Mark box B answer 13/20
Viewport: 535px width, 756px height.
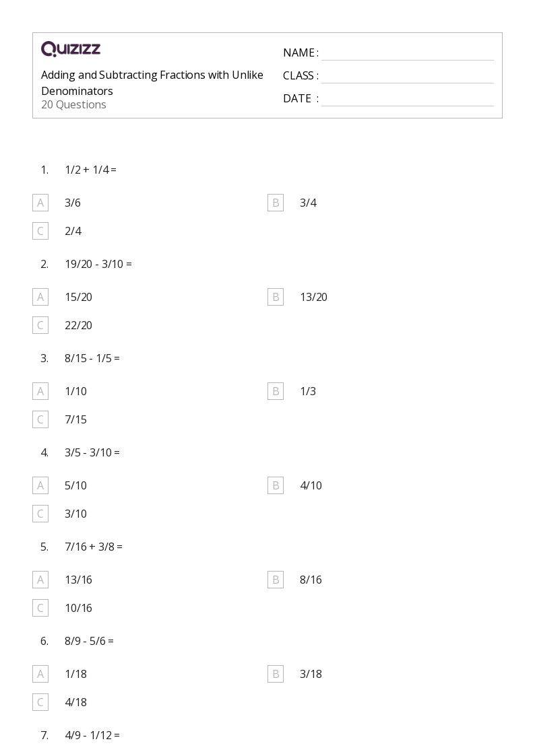coord(276,297)
